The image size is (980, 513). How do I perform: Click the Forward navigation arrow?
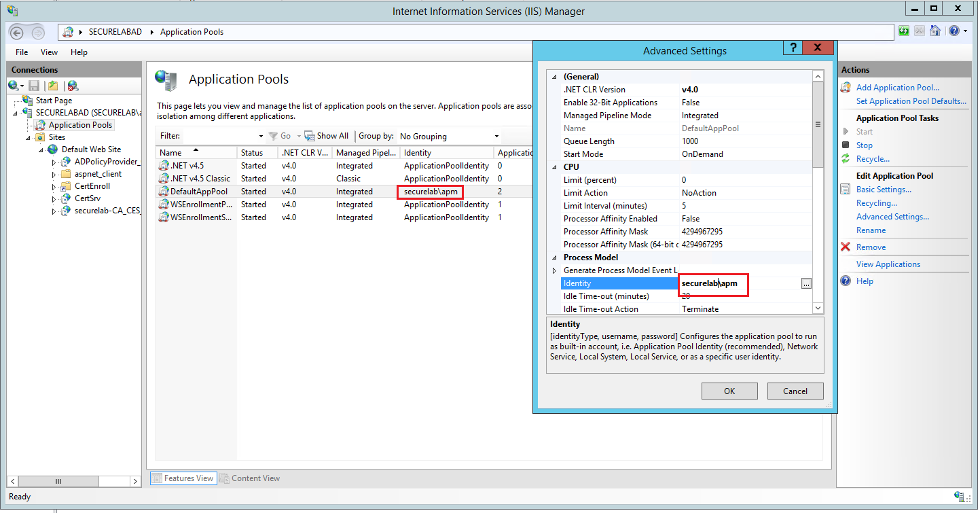pos(38,32)
